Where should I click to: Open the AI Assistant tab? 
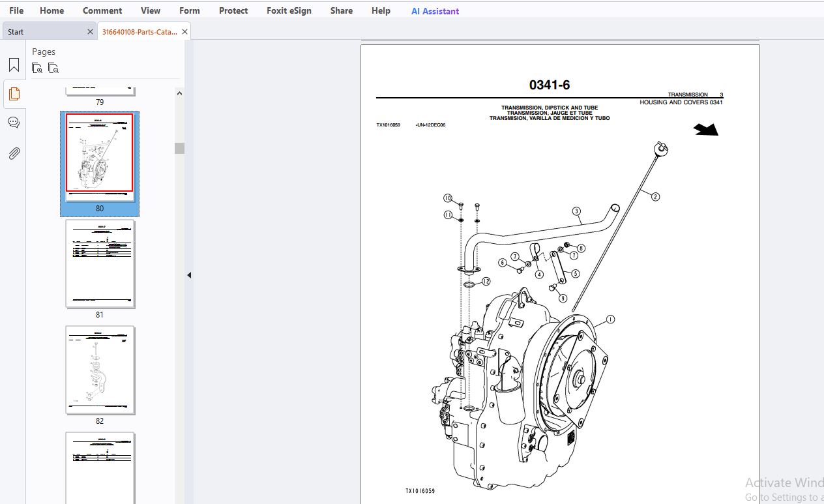435,11
